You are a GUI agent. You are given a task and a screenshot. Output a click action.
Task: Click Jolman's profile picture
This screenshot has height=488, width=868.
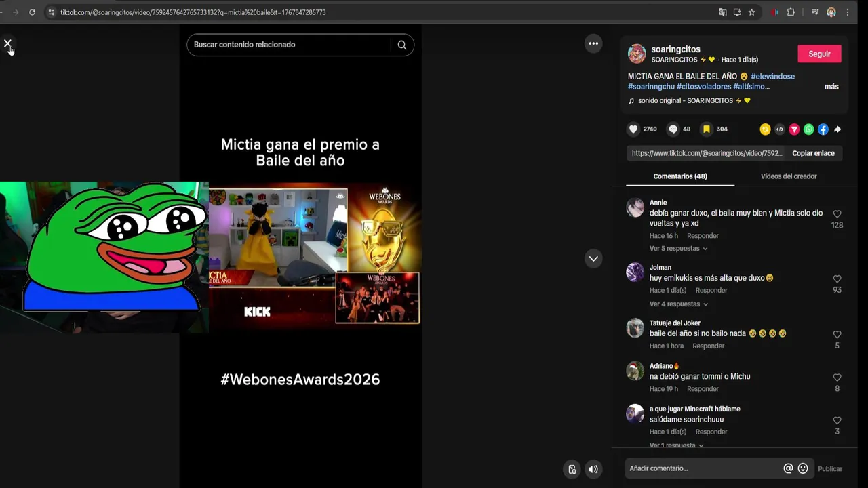tap(635, 272)
